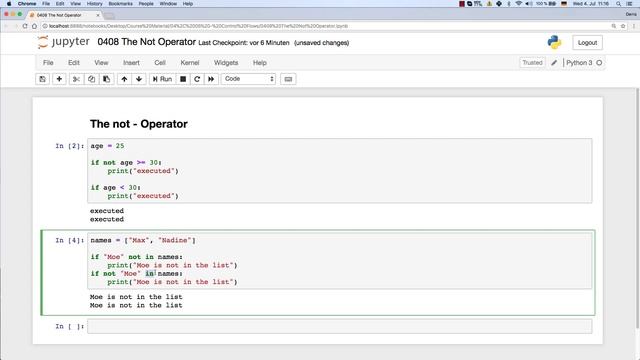
Task: Click the Logout button
Action: (587, 42)
